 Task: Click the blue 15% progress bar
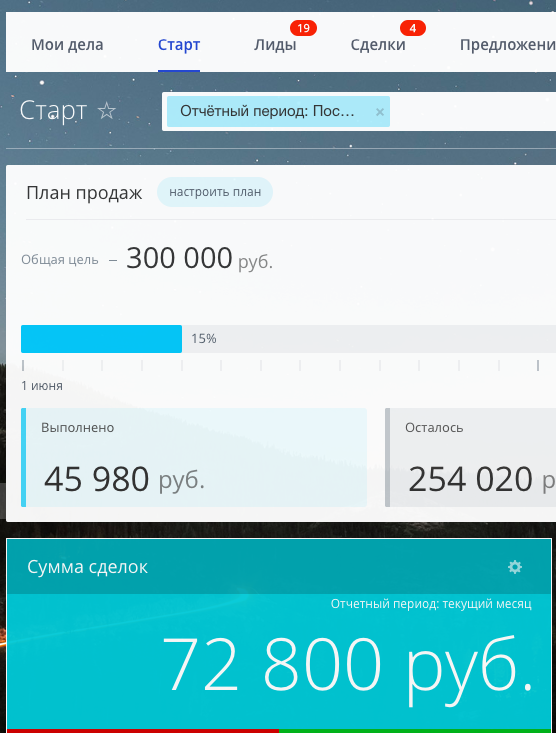[101, 339]
